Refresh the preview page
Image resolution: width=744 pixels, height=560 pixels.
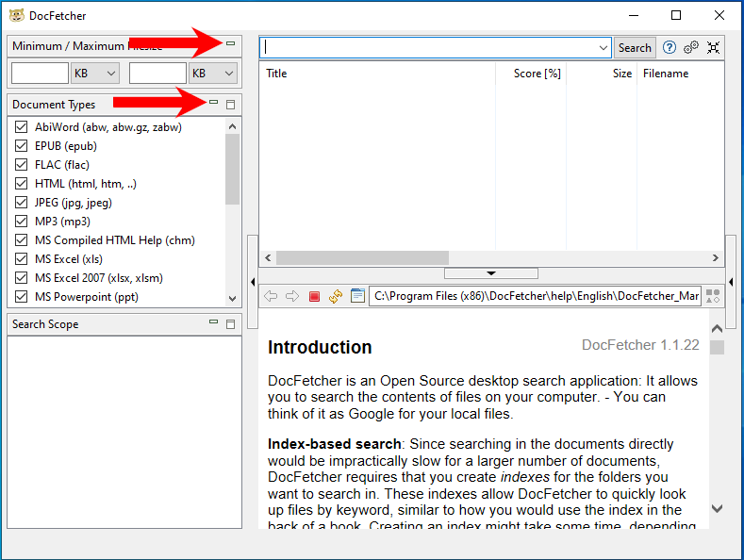coord(336,296)
